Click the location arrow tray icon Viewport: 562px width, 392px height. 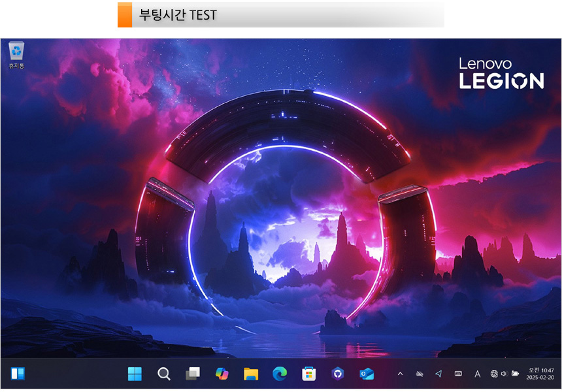pos(438,374)
